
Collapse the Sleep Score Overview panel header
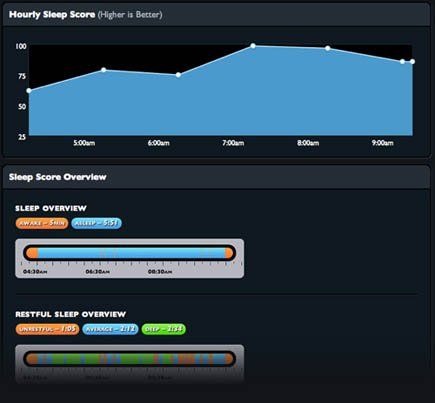coord(216,177)
